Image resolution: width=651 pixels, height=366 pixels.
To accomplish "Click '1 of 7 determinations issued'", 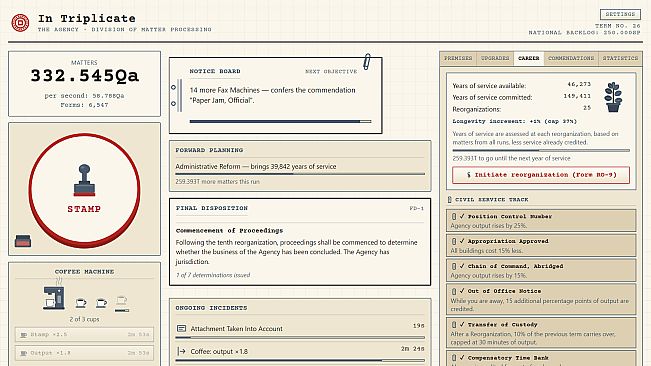I will pyautogui.click(x=213, y=275).
